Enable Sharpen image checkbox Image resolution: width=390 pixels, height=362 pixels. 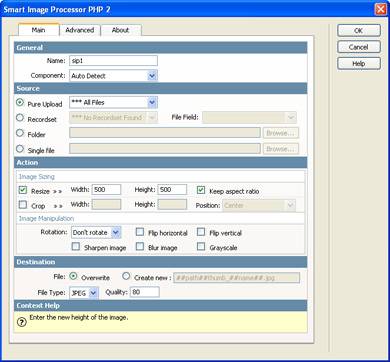point(76,247)
